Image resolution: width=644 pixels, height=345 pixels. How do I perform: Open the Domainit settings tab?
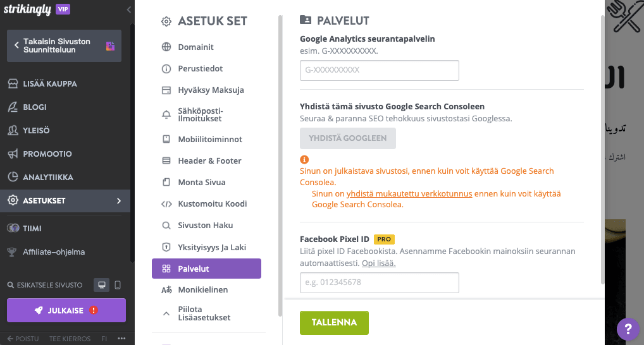point(195,47)
